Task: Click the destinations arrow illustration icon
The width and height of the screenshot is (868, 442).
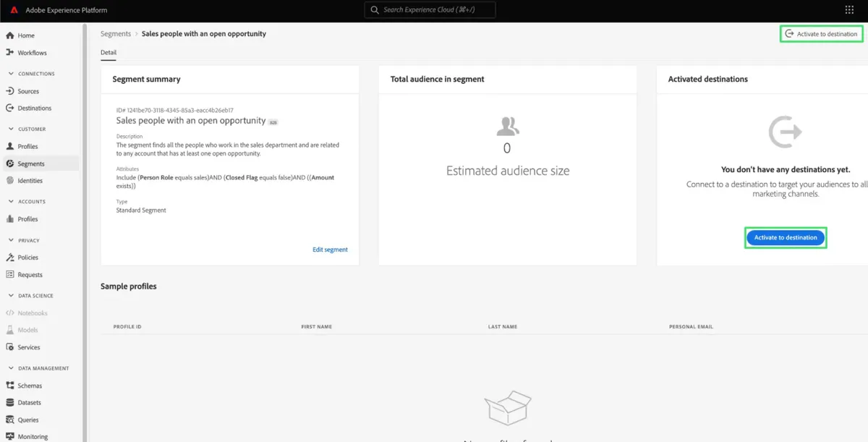Action: pyautogui.click(x=786, y=132)
